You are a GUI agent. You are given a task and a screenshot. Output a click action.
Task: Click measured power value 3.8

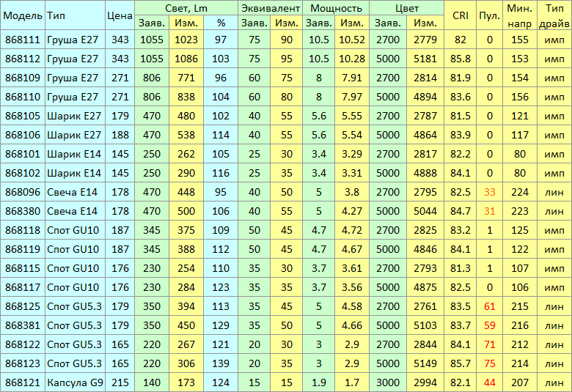point(352,192)
